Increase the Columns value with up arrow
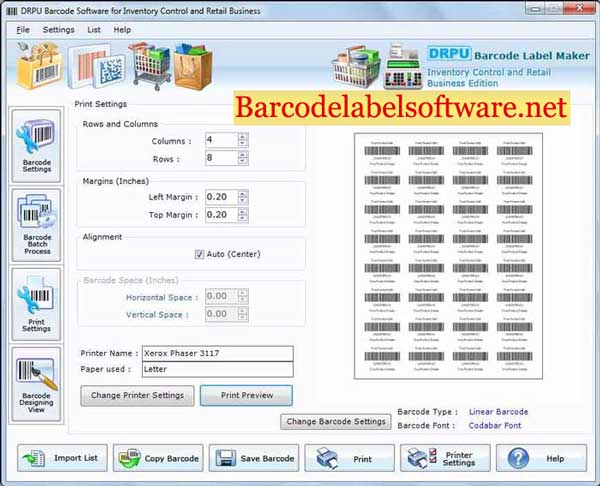Viewport: 600px width, 486px height. coord(243,136)
